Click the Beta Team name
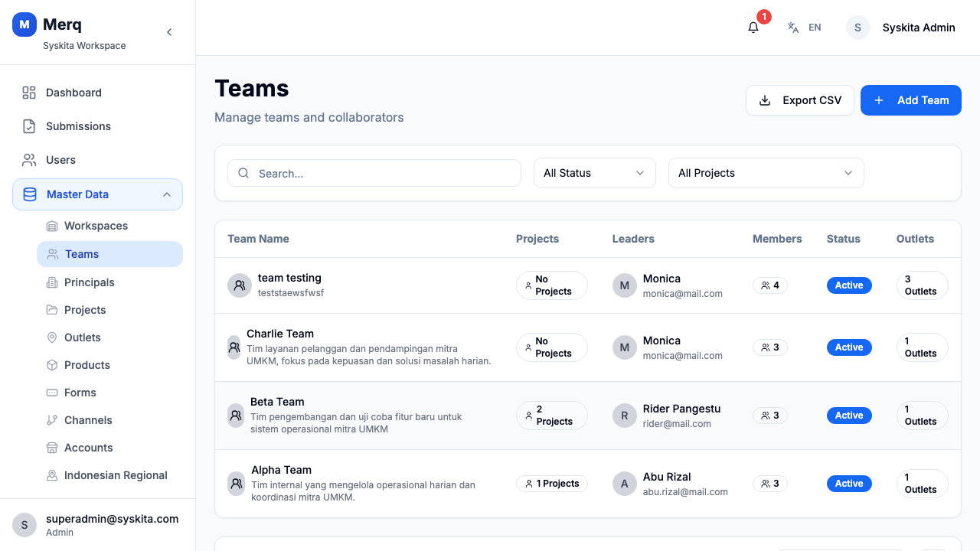The image size is (980, 551). pyautogui.click(x=277, y=402)
